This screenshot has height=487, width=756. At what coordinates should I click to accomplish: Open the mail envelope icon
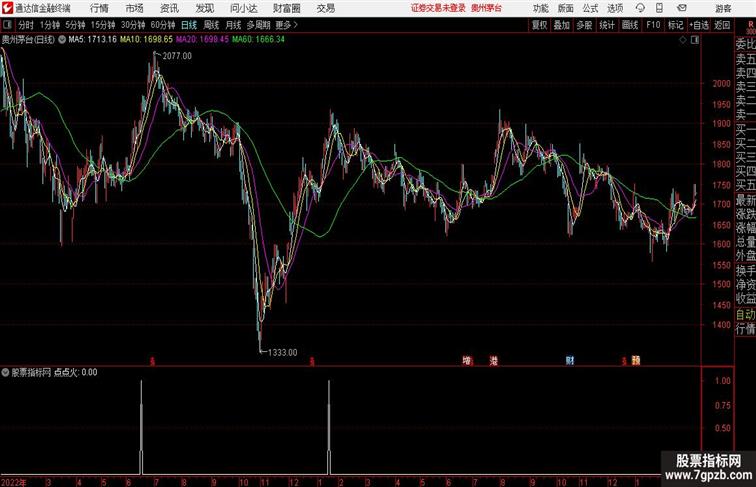click(x=682, y=8)
